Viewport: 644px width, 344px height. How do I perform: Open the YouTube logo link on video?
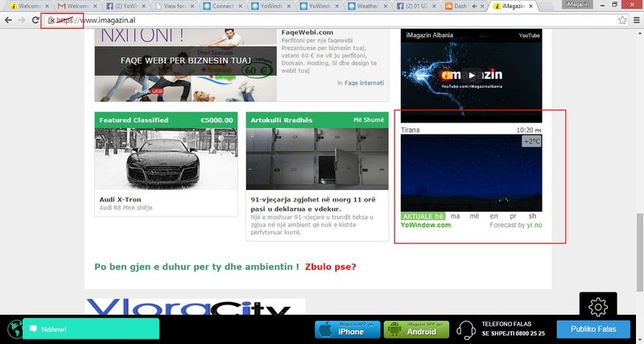[529, 35]
